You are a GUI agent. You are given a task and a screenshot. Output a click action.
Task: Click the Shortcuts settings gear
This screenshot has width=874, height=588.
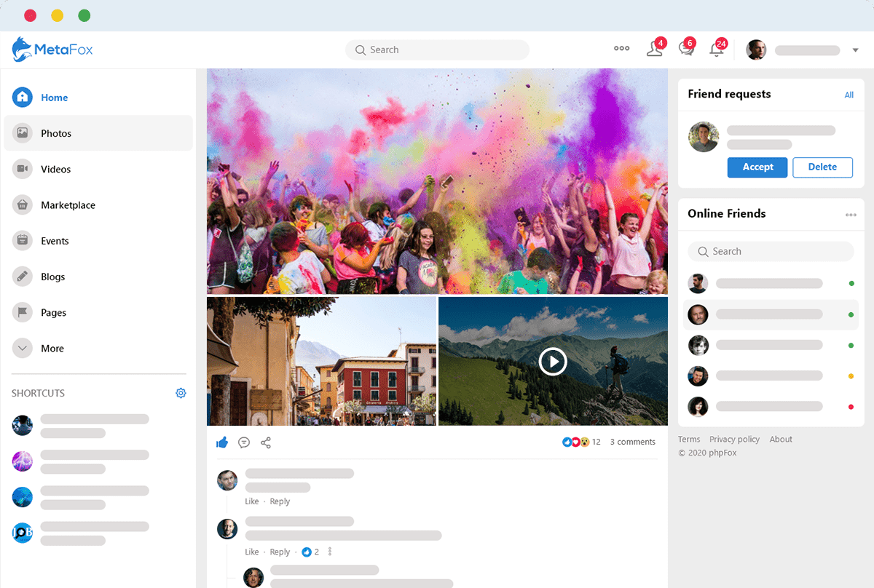point(181,393)
